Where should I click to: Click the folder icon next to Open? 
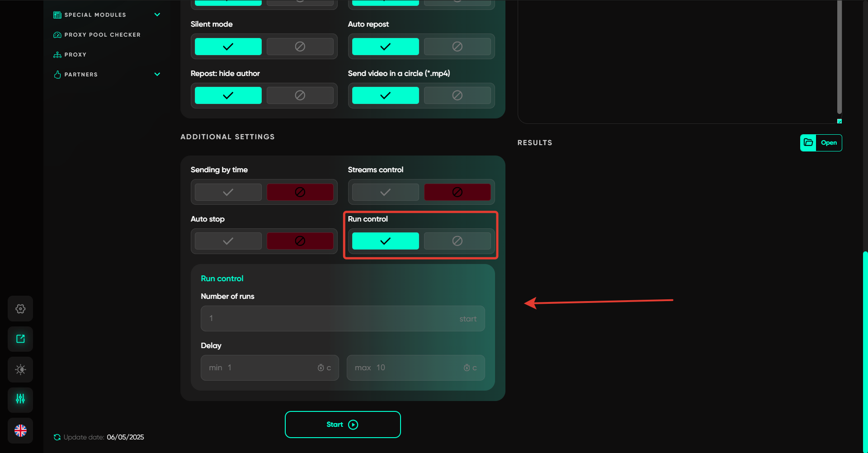click(808, 143)
